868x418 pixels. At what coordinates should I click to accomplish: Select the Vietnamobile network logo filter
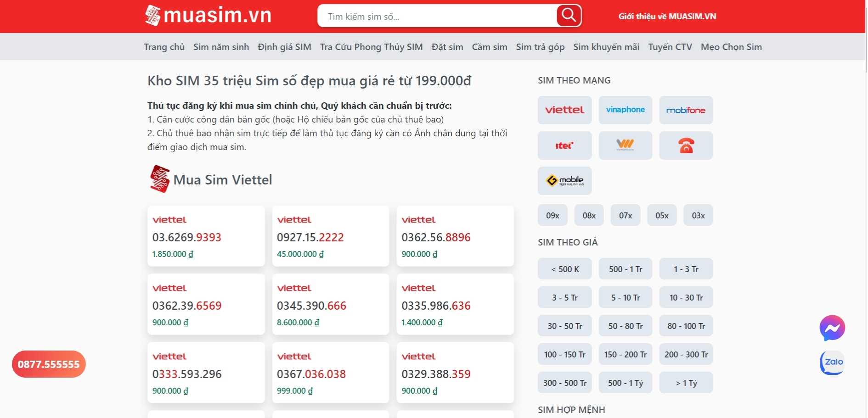point(625,145)
